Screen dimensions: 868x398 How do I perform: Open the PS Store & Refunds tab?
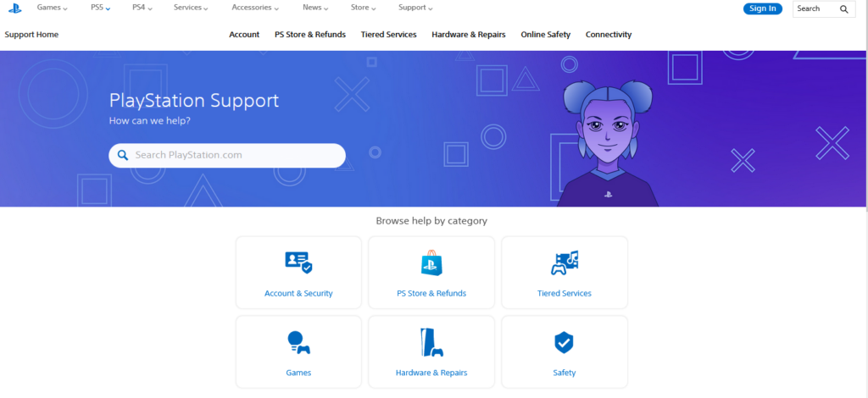pos(310,34)
